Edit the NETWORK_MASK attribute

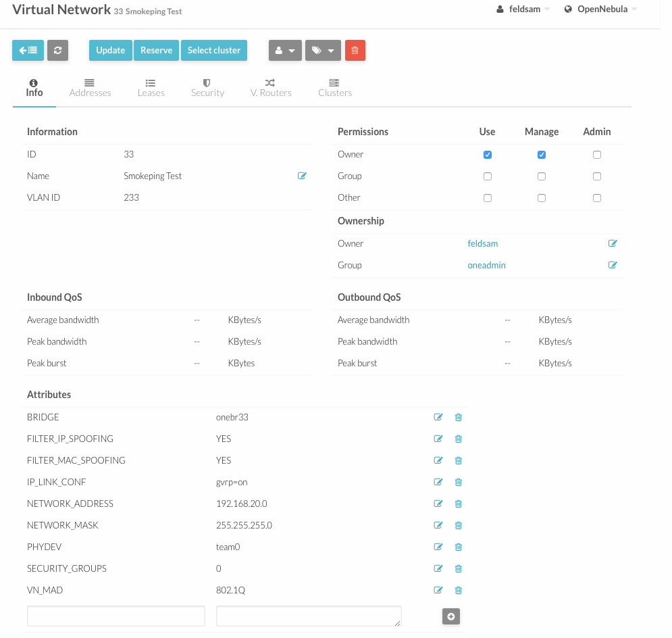tap(438, 525)
